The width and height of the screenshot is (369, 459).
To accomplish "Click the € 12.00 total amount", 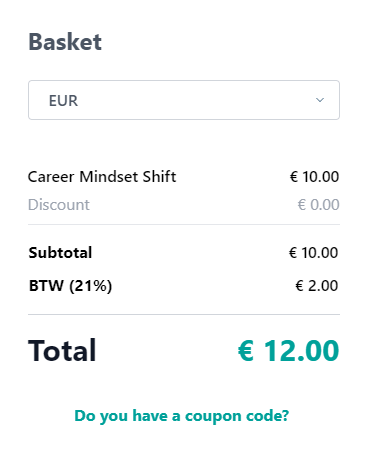I will click(288, 350).
